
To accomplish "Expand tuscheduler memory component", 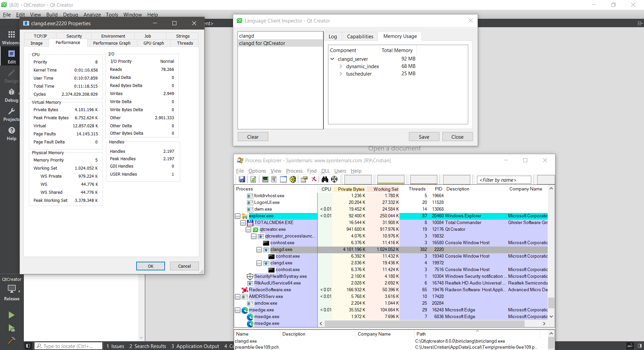I will pos(341,74).
